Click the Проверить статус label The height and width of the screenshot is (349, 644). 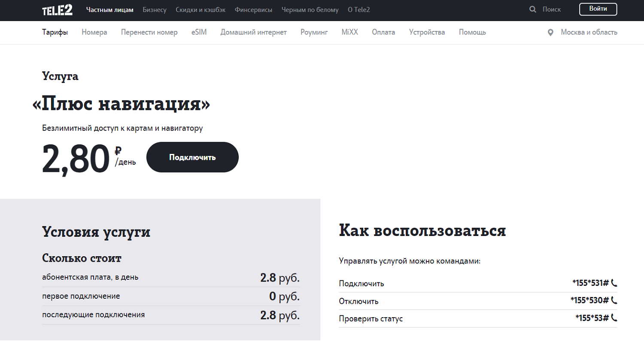(x=371, y=319)
